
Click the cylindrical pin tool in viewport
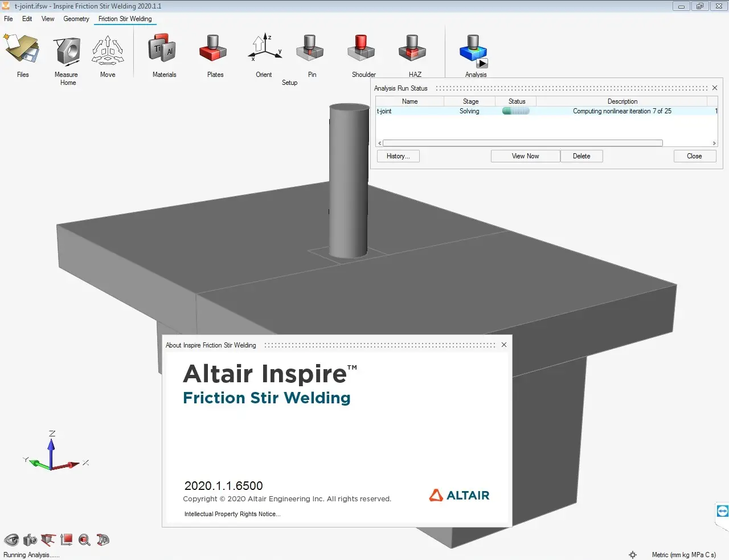pos(349,181)
